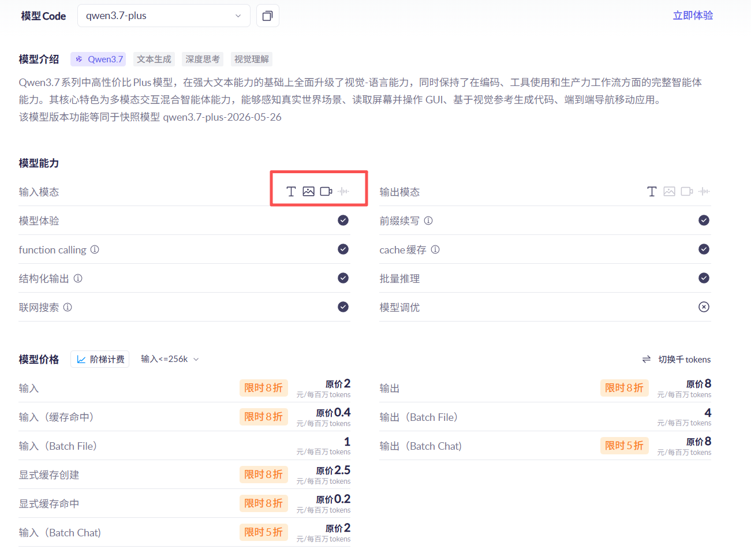The height and width of the screenshot is (560, 751).
Task: Open the info icon beside cache缓存
Action: click(435, 249)
